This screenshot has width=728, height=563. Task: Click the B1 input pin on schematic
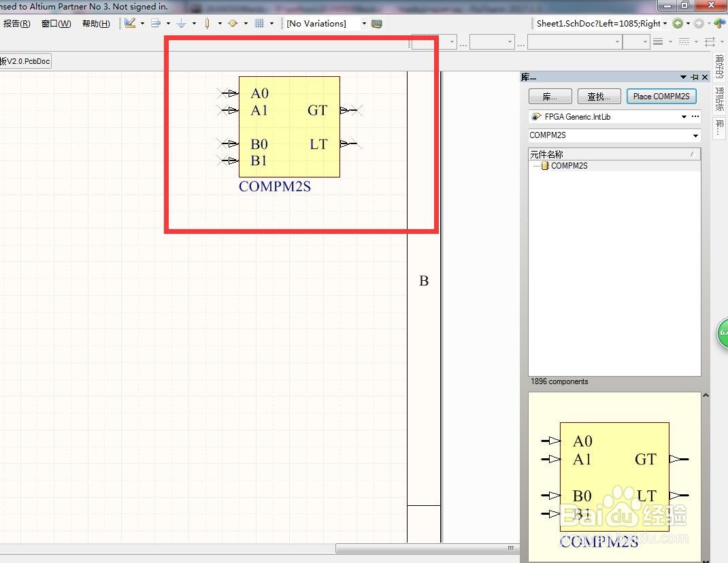pyautogui.click(x=228, y=160)
